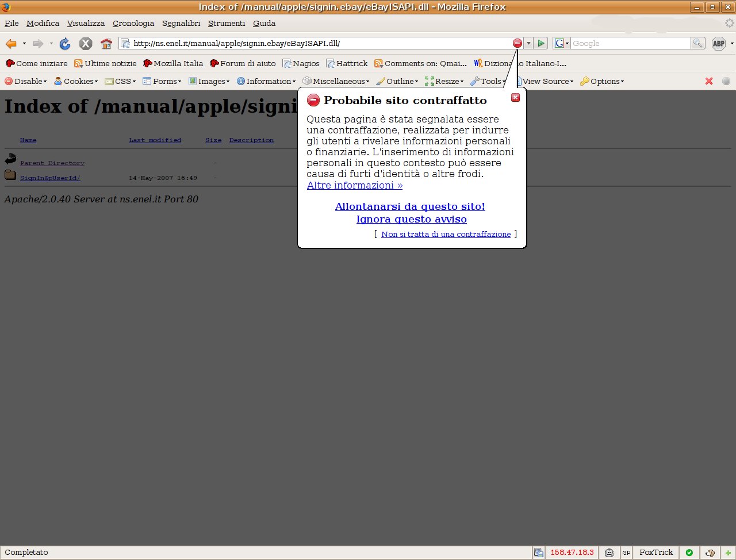Screen dimensions: 736x560
Task: Open the Outline dropdown
Action: pyautogui.click(x=397, y=81)
